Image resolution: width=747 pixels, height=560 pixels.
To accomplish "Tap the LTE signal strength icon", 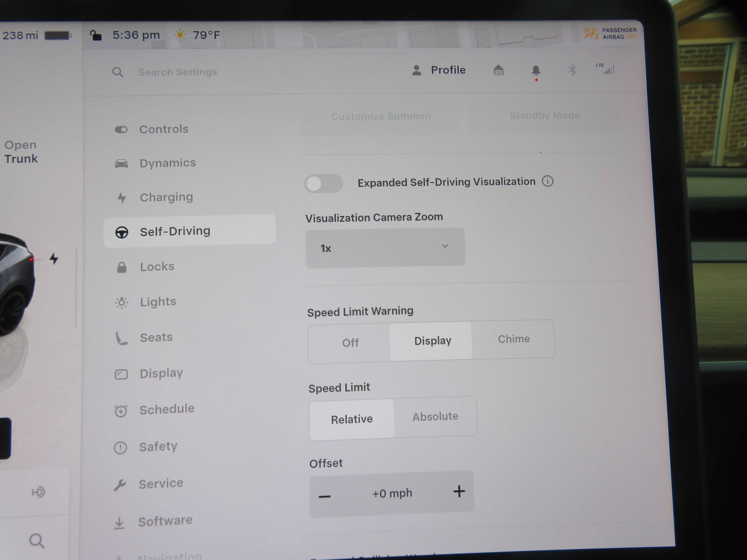I will pos(606,69).
